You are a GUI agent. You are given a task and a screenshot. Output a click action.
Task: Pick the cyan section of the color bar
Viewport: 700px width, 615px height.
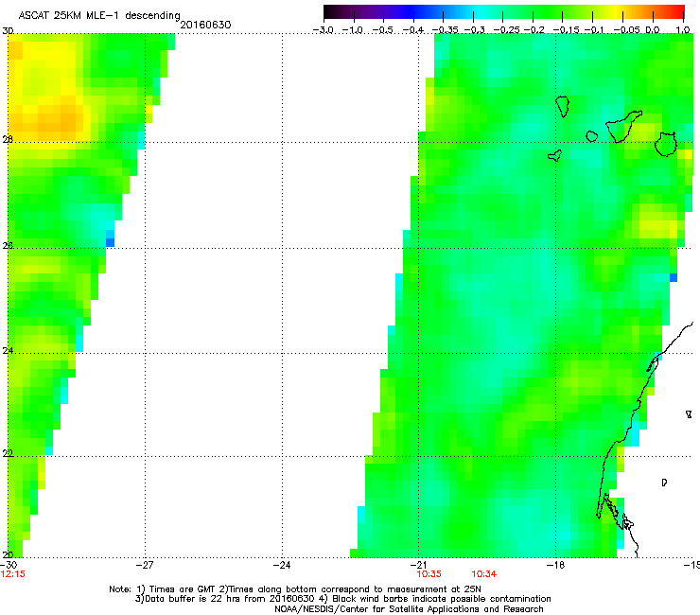tap(478, 11)
